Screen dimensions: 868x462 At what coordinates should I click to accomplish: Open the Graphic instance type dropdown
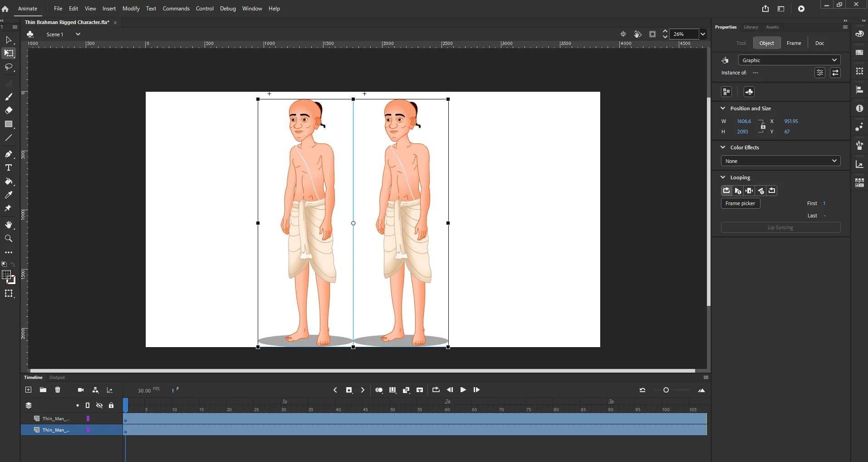(x=789, y=60)
